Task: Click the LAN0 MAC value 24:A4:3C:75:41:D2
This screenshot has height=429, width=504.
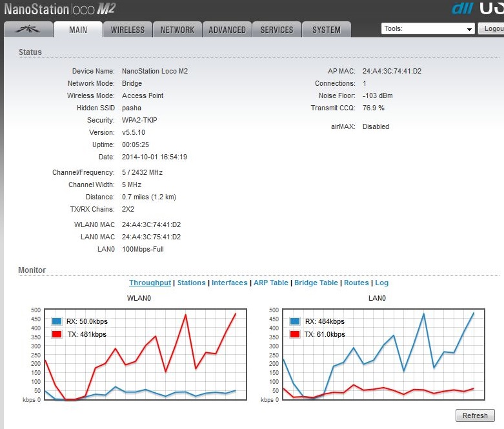Action: pos(151,237)
